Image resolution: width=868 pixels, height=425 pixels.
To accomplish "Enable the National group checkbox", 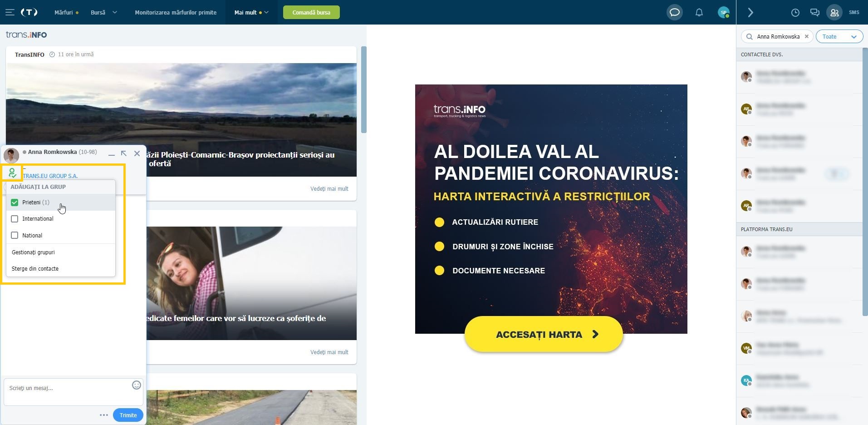I will [15, 235].
